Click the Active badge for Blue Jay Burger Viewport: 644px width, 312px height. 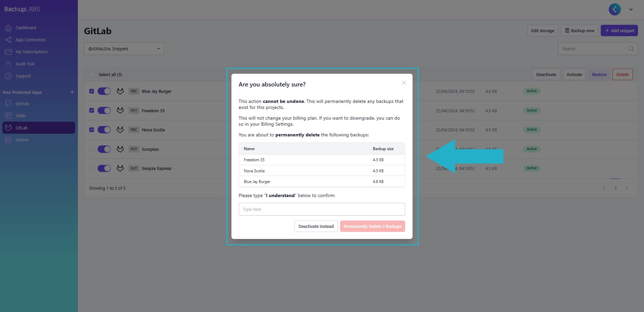click(532, 91)
